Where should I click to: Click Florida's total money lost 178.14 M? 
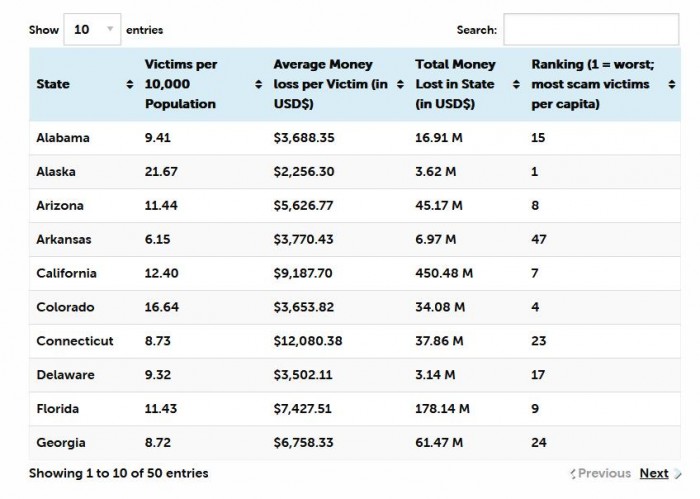(x=444, y=409)
